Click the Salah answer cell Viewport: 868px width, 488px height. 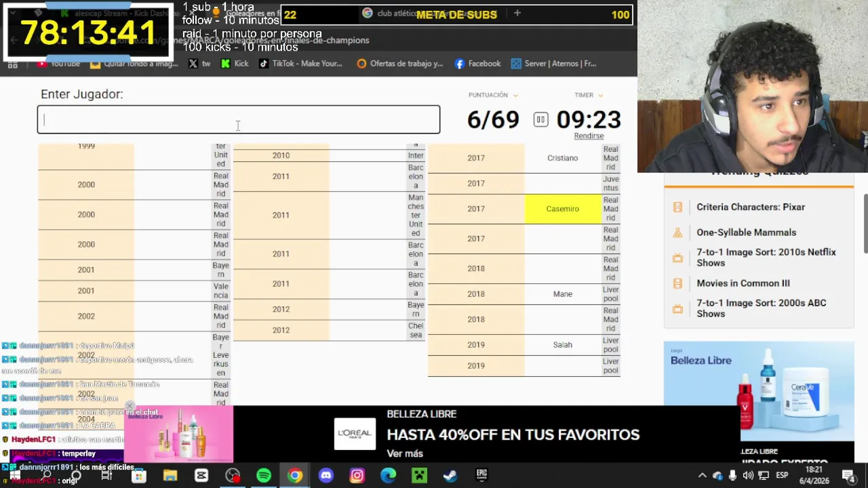pos(563,345)
